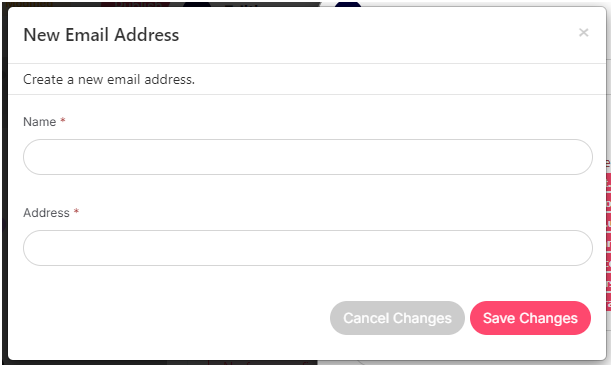Click the Cancel Changes button
This screenshot has width=615, height=370.
[397, 318]
